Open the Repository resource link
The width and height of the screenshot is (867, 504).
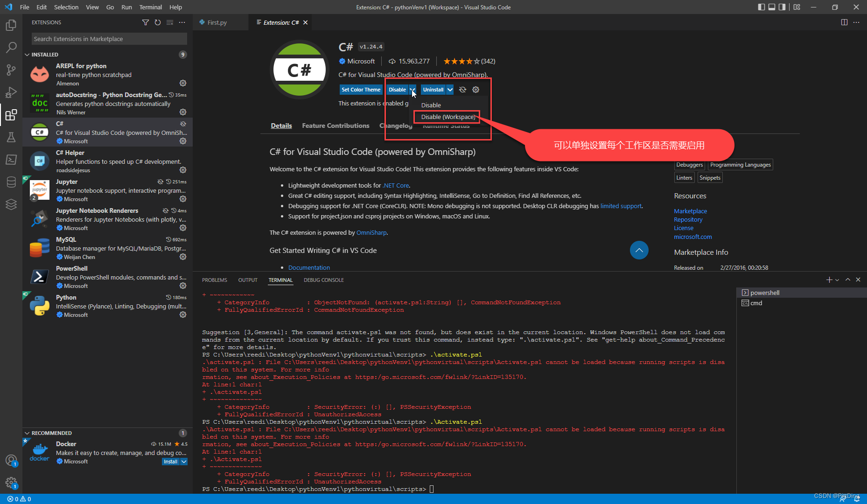[x=688, y=219]
